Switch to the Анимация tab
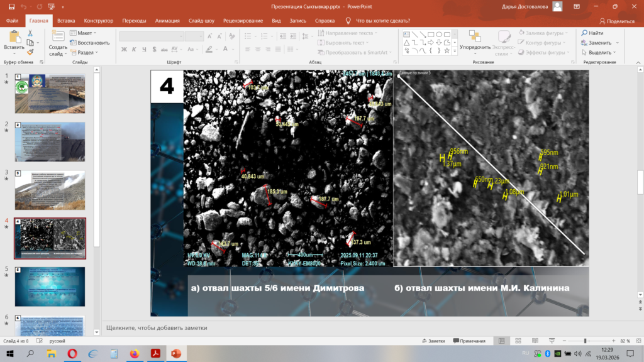644x362 pixels. 177,20
